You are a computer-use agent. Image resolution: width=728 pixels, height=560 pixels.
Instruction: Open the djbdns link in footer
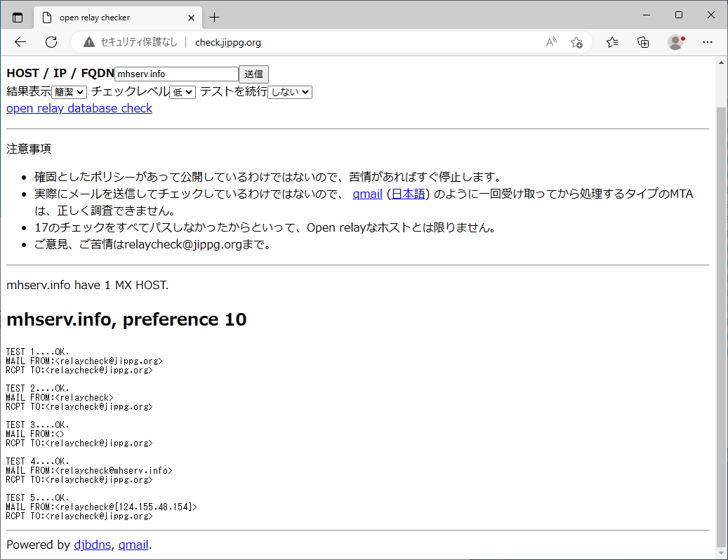(x=93, y=545)
